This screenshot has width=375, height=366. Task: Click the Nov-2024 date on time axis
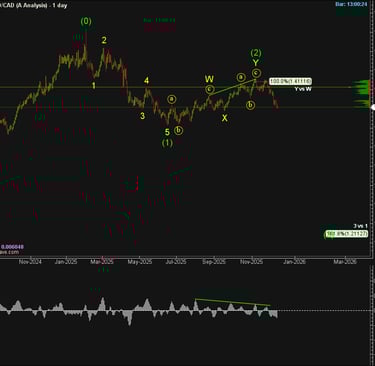click(x=30, y=262)
